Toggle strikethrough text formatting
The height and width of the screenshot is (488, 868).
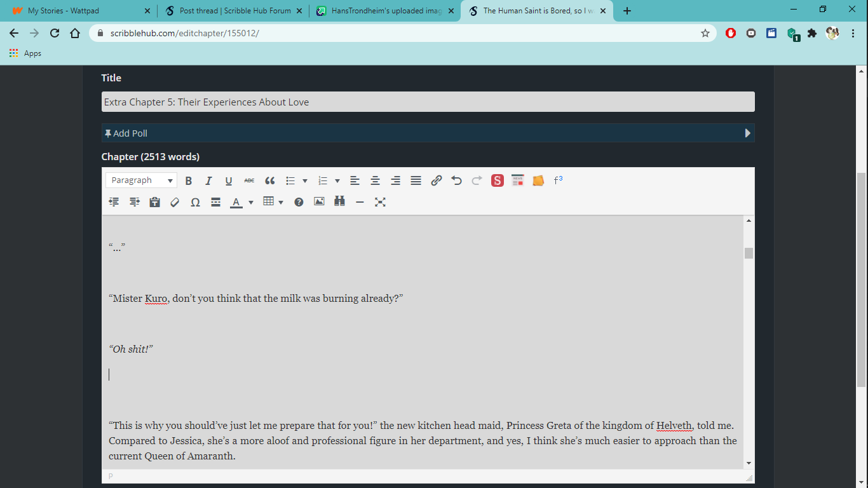[249, 180]
